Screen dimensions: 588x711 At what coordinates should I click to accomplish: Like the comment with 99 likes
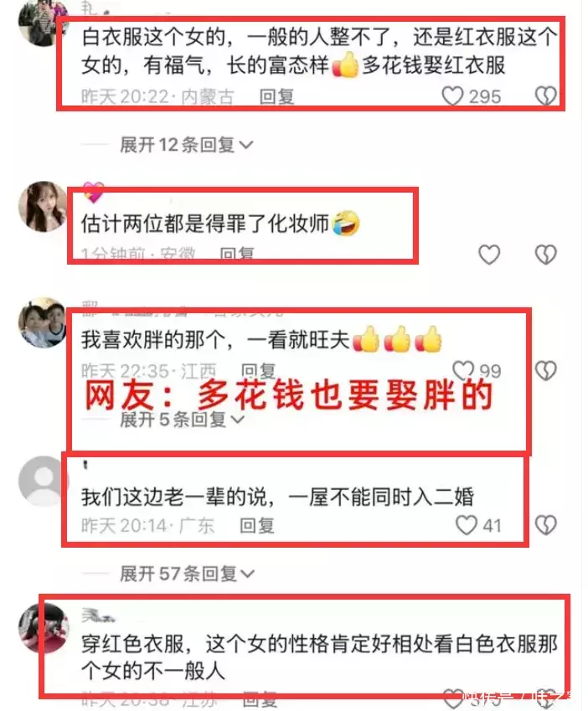(x=463, y=370)
